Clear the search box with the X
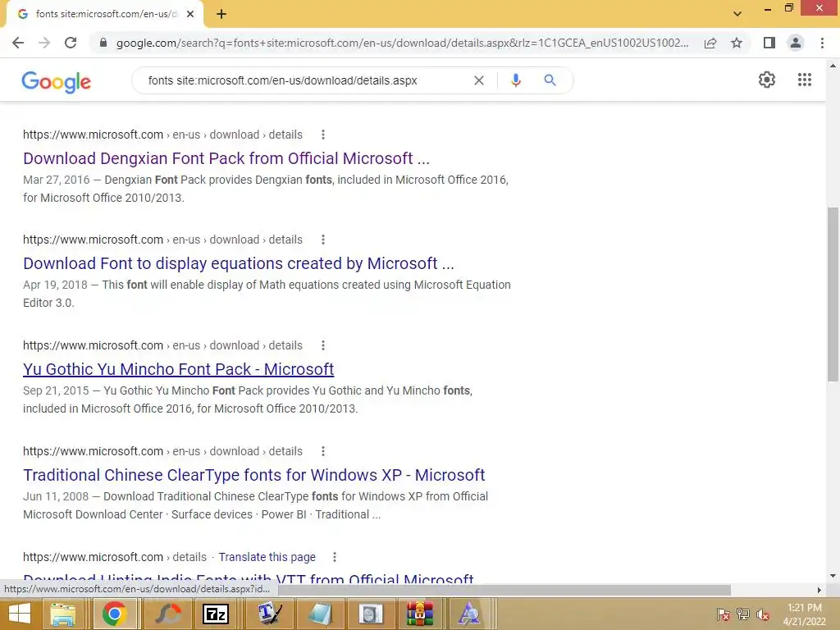This screenshot has width=840, height=630. pos(479,80)
